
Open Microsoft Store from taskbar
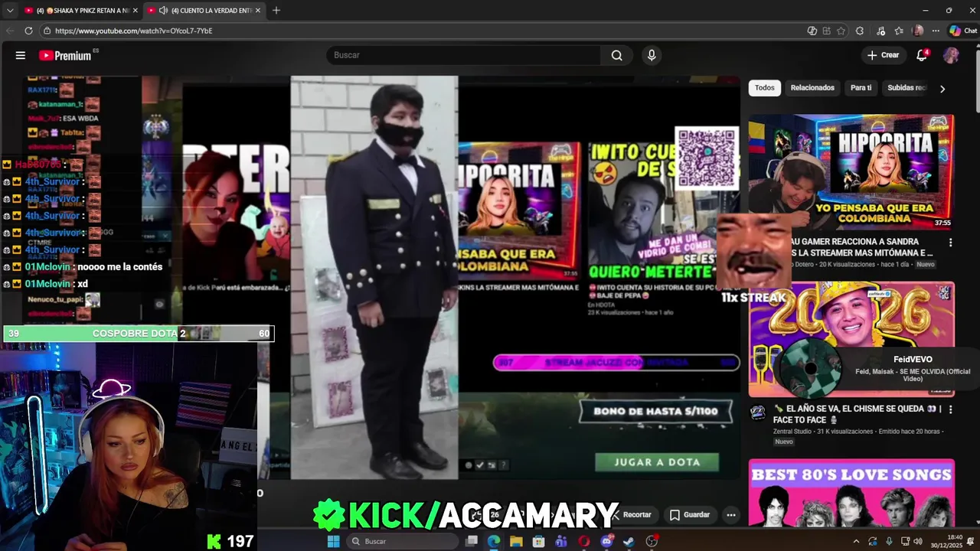538,541
